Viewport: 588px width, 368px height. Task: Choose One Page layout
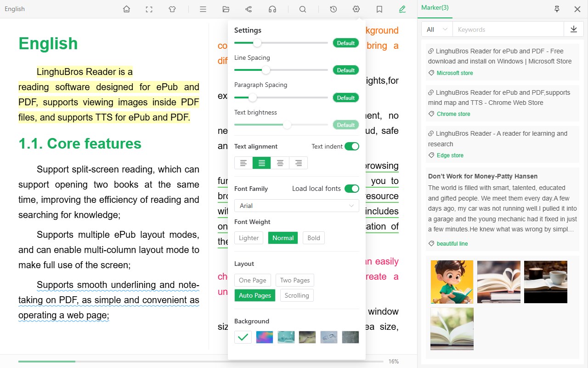click(x=253, y=280)
